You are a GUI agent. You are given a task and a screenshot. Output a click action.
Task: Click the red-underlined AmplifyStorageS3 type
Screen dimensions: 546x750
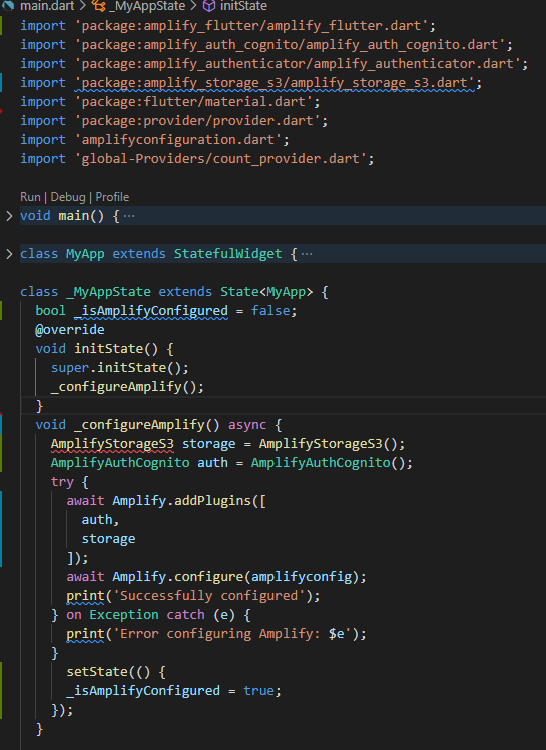pyautogui.click(x=112, y=444)
